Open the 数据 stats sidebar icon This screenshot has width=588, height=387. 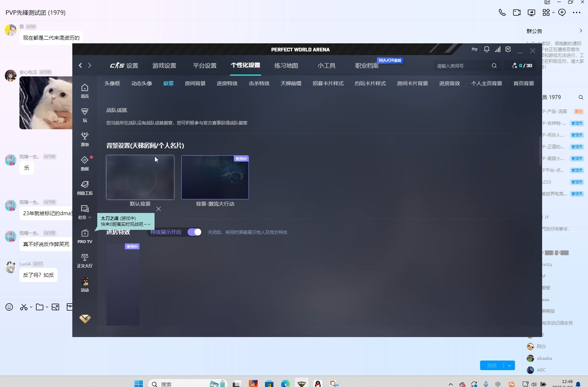(x=85, y=163)
